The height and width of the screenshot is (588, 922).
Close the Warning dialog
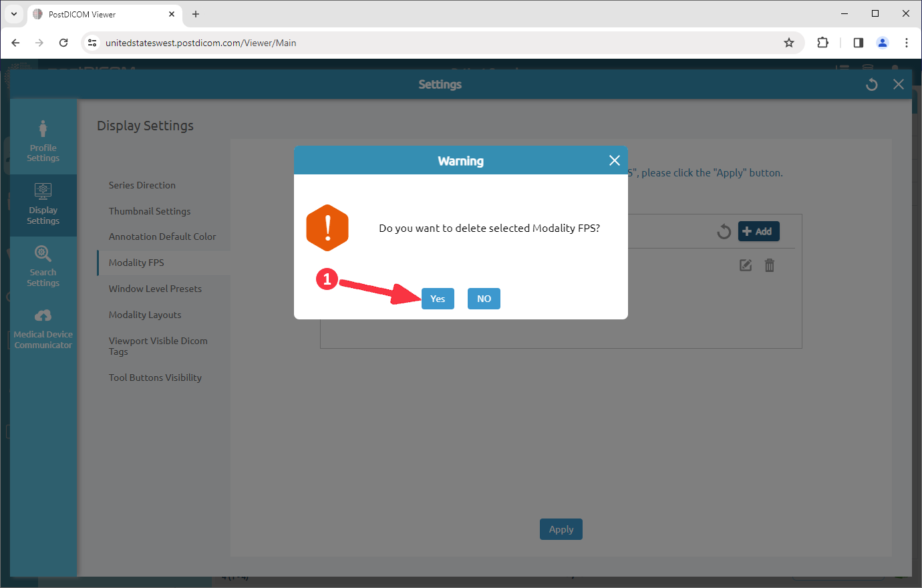click(x=614, y=160)
